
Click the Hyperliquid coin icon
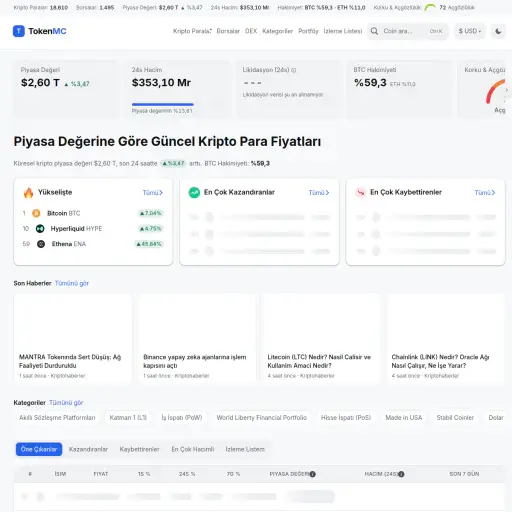pos(40,228)
